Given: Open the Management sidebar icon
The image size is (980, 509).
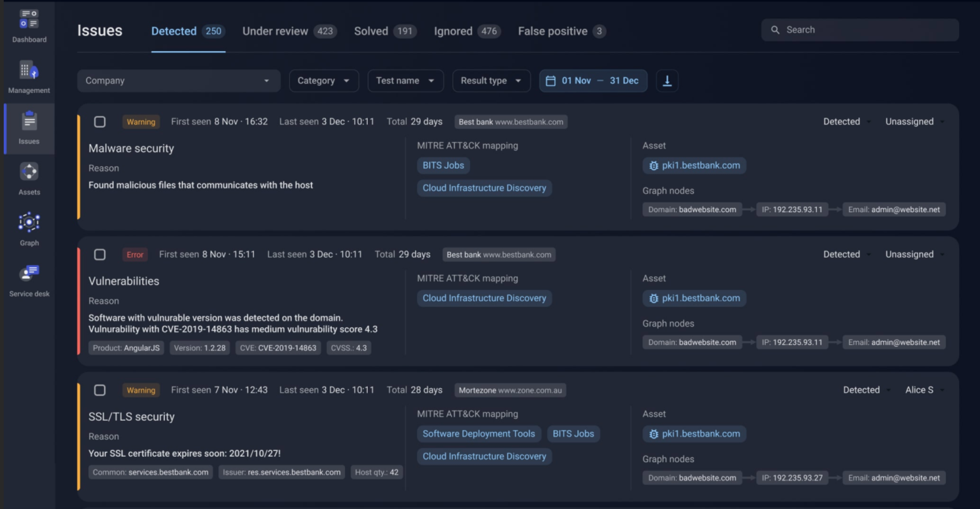Looking at the screenshot, I should tap(29, 71).
